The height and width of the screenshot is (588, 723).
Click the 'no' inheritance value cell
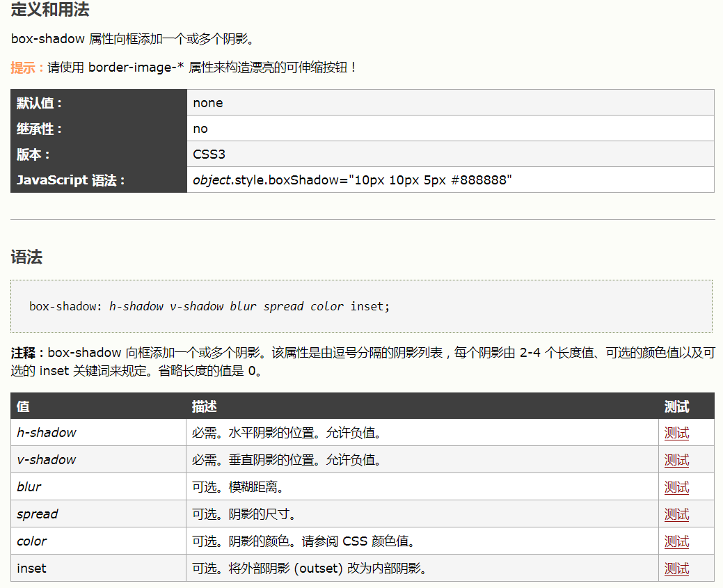(x=450, y=128)
